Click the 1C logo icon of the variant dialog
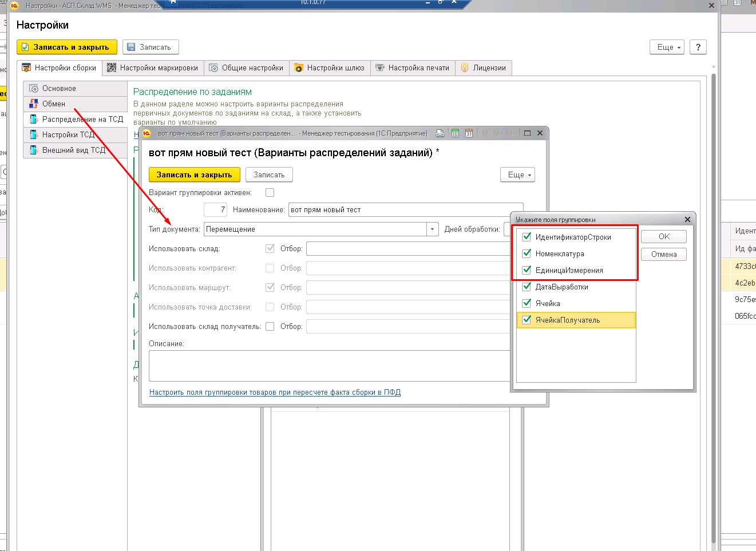The image size is (756, 551). 147,133
